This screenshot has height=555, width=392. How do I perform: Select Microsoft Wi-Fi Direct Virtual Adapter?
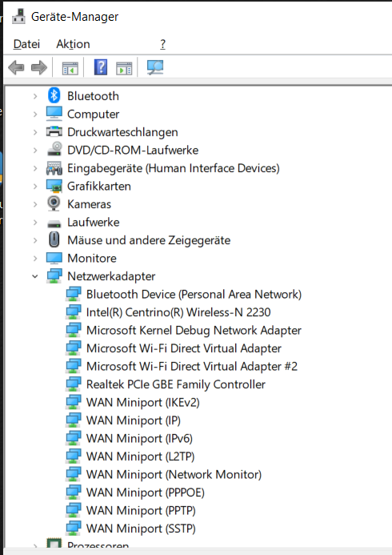pos(184,348)
